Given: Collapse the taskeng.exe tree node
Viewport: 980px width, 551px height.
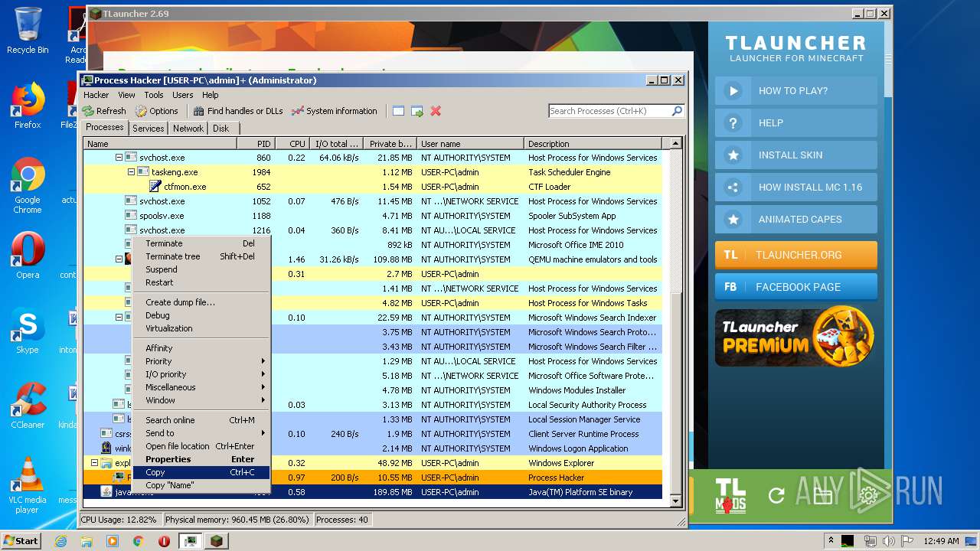Looking at the screenshot, I should tap(131, 172).
